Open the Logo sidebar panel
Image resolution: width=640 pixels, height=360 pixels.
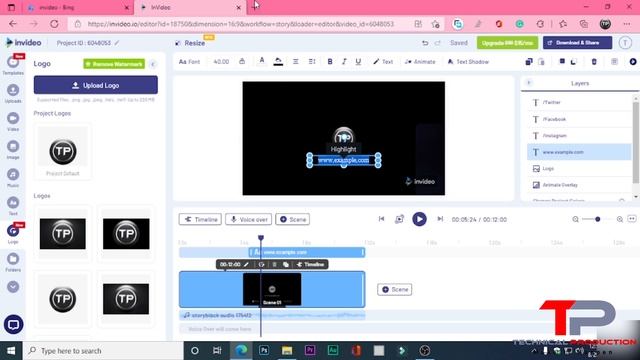(13, 234)
